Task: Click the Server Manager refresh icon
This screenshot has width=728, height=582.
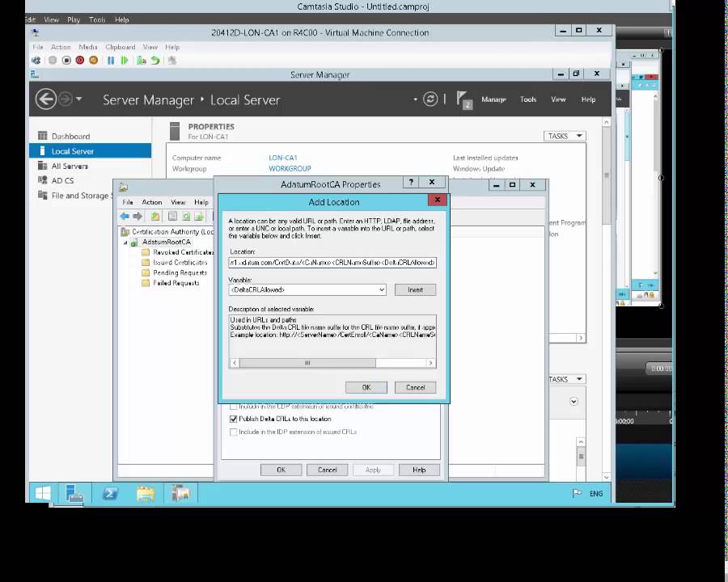Action: click(430, 99)
